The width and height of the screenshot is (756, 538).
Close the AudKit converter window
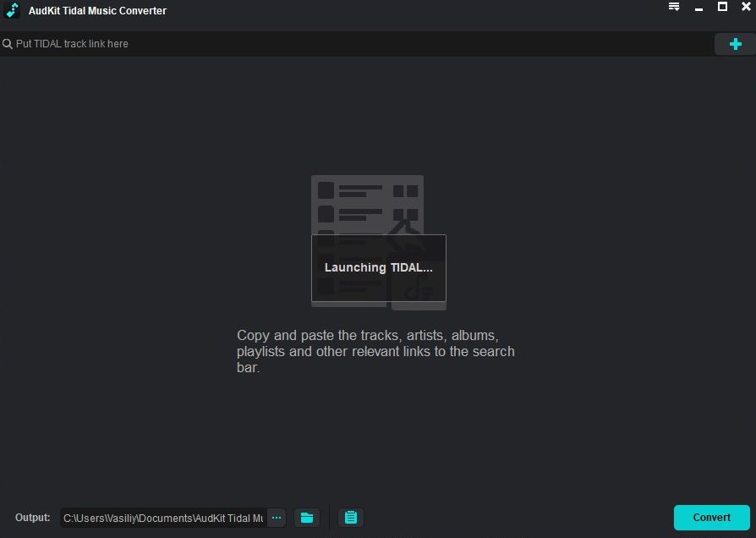(x=747, y=7)
